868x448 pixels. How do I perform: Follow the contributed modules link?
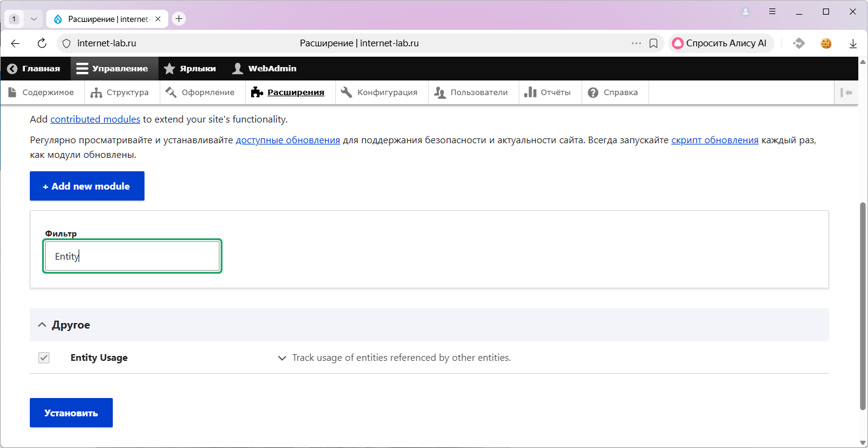pos(95,119)
